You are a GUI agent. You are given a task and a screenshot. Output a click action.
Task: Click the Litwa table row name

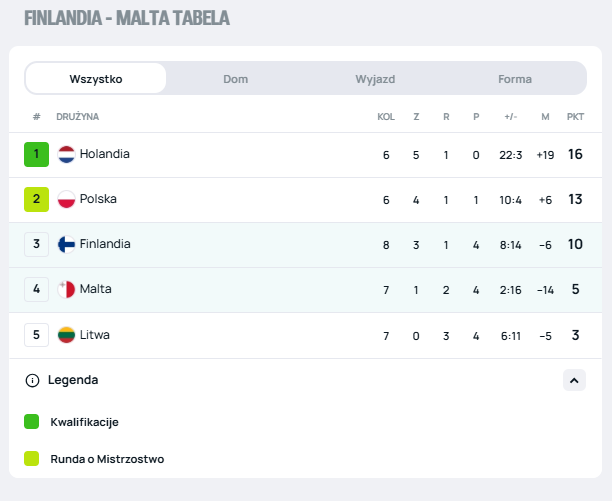click(95, 335)
